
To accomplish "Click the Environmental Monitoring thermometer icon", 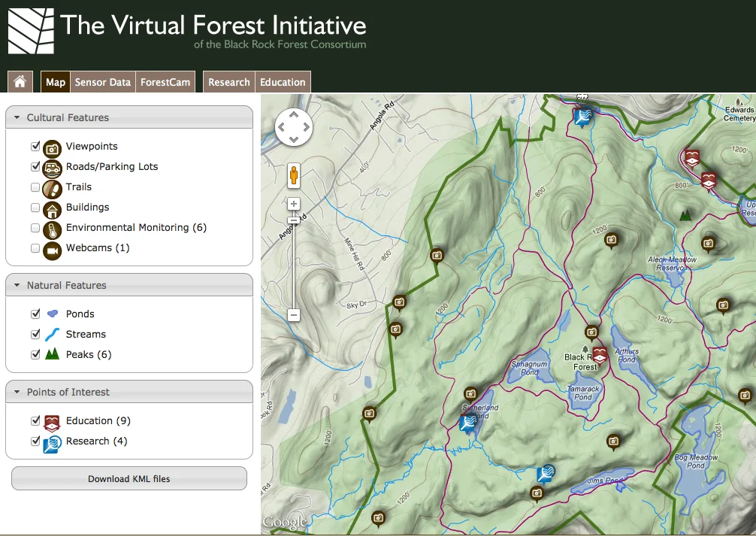I will (52, 230).
